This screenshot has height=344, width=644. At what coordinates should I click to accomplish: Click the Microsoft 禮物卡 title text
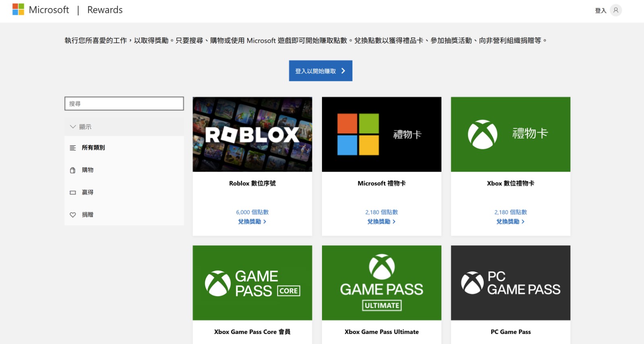[x=382, y=183]
